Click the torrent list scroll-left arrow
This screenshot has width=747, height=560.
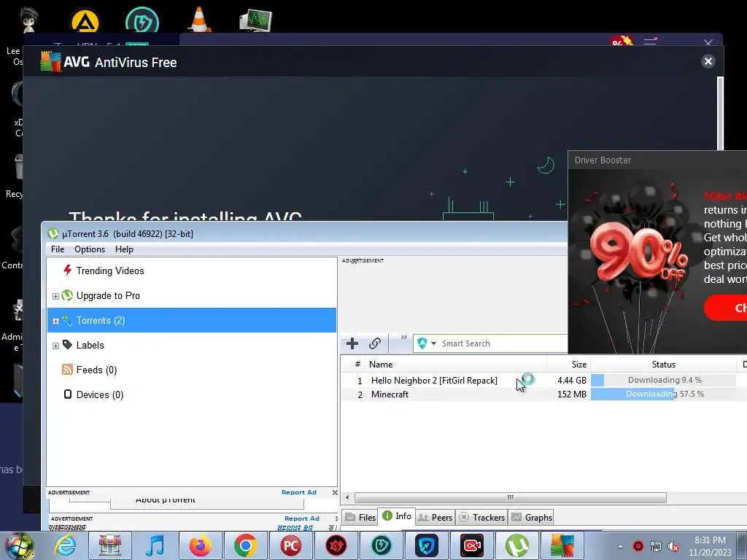point(347,497)
